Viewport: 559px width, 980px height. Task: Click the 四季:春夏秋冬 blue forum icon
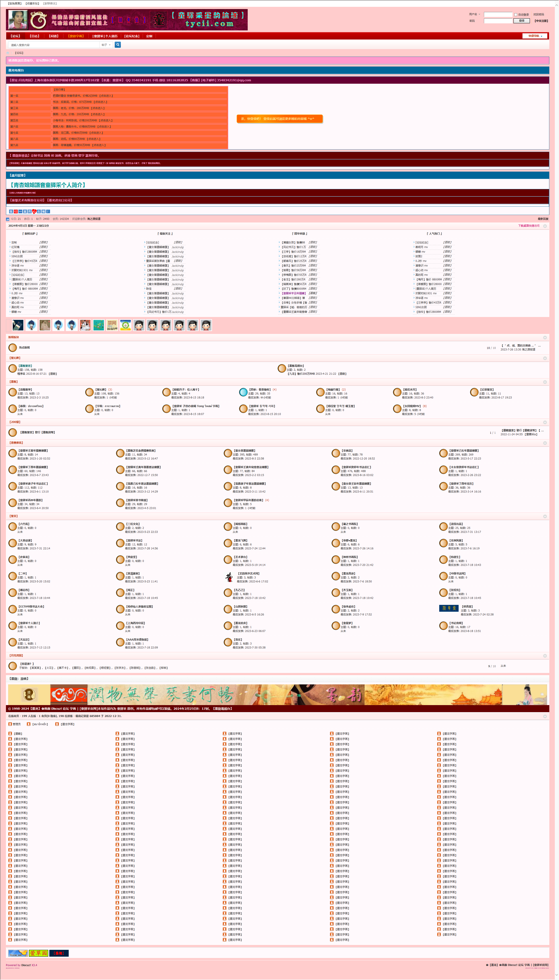243,392
